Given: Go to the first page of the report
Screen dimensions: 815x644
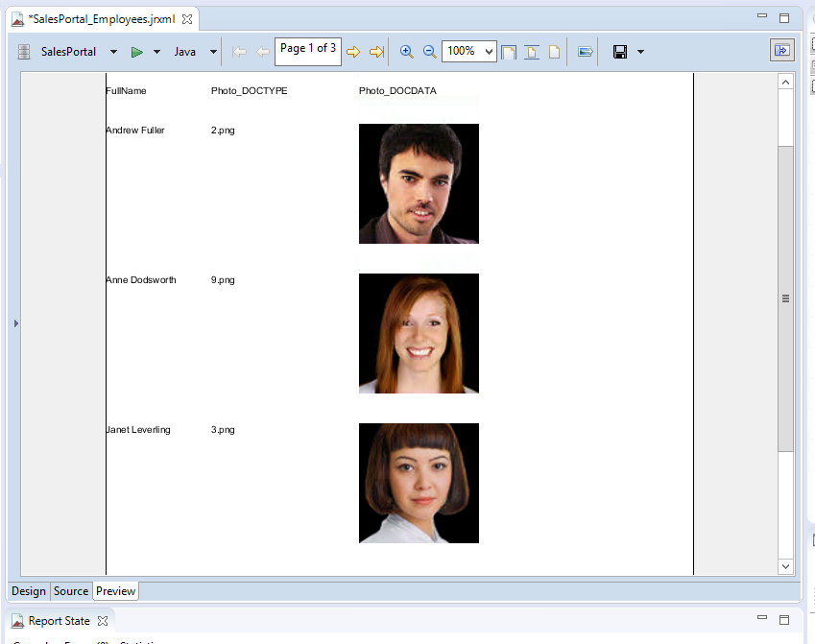Looking at the screenshot, I should (240, 52).
